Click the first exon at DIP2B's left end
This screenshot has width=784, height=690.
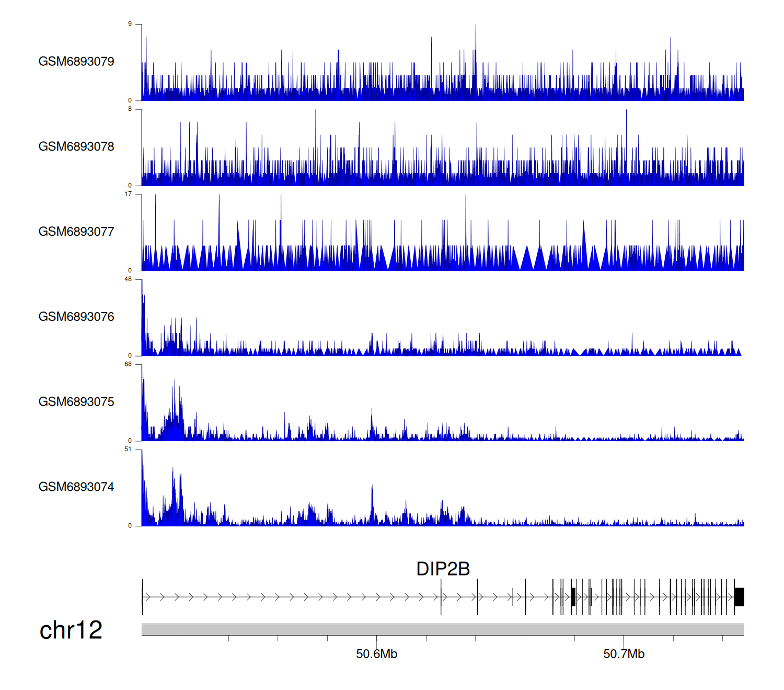click(x=142, y=597)
